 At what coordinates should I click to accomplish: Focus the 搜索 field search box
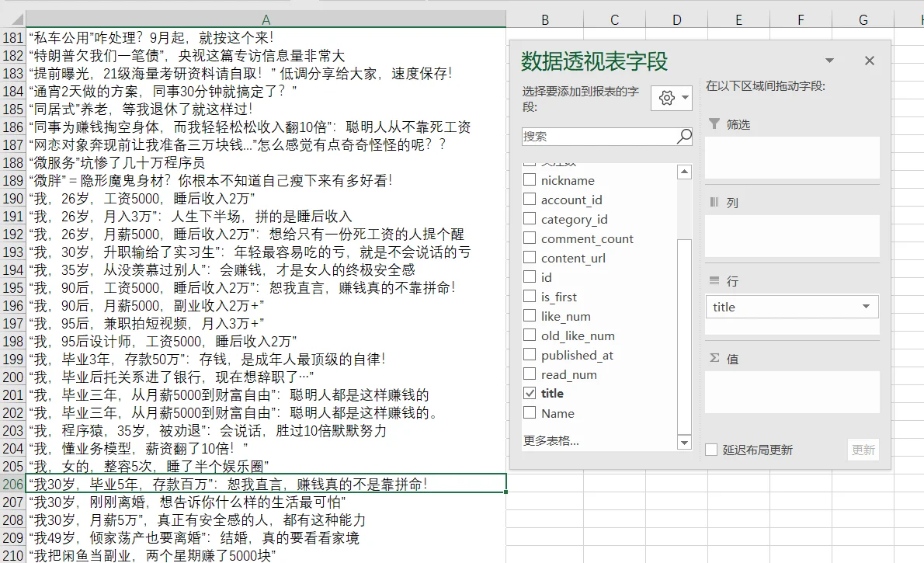(x=599, y=136)
